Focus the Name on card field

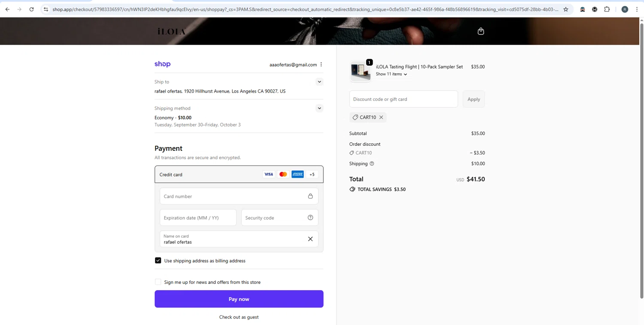(x=239, y=239)
